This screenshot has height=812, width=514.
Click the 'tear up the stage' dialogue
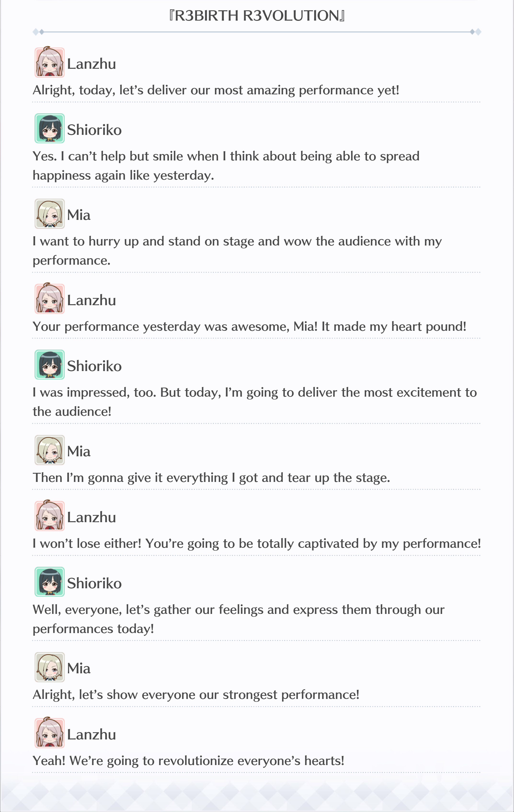(211, 478)
